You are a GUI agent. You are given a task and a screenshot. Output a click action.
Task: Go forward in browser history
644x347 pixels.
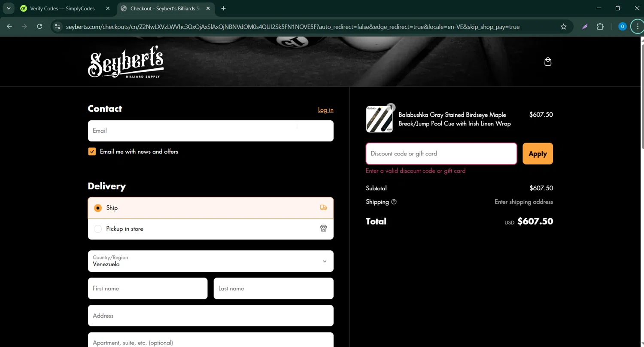(x=24, y=27)
